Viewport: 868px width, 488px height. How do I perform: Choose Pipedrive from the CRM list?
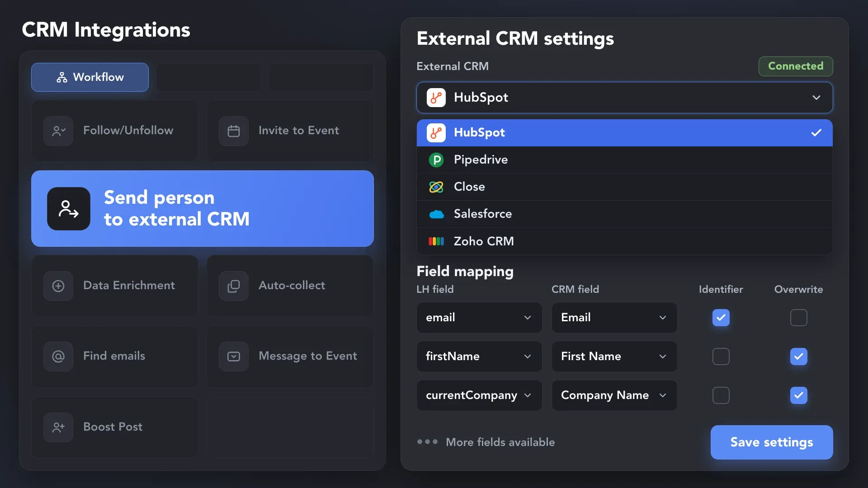[x=625, y=160]
